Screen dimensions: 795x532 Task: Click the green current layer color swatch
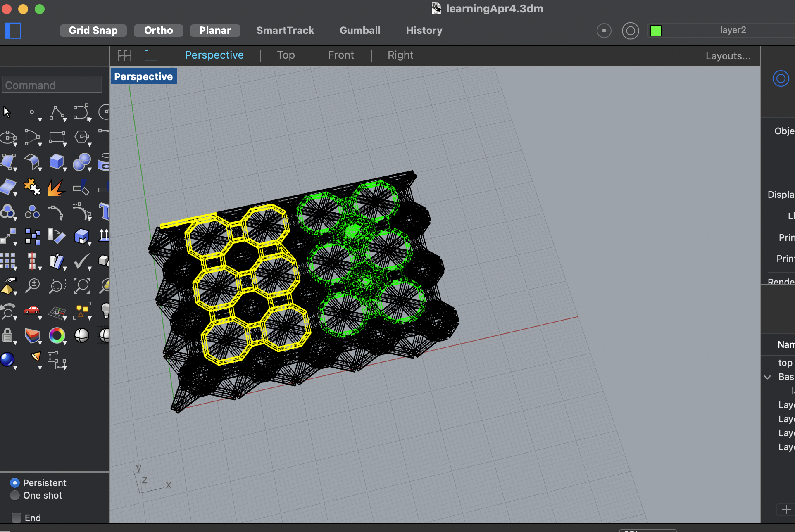(x=656, y=31)
